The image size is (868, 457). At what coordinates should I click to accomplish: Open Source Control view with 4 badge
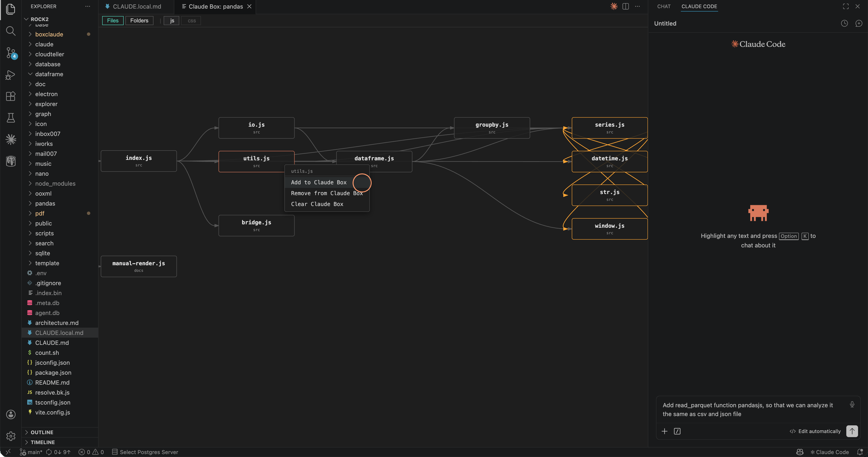(x=11, y=53)
